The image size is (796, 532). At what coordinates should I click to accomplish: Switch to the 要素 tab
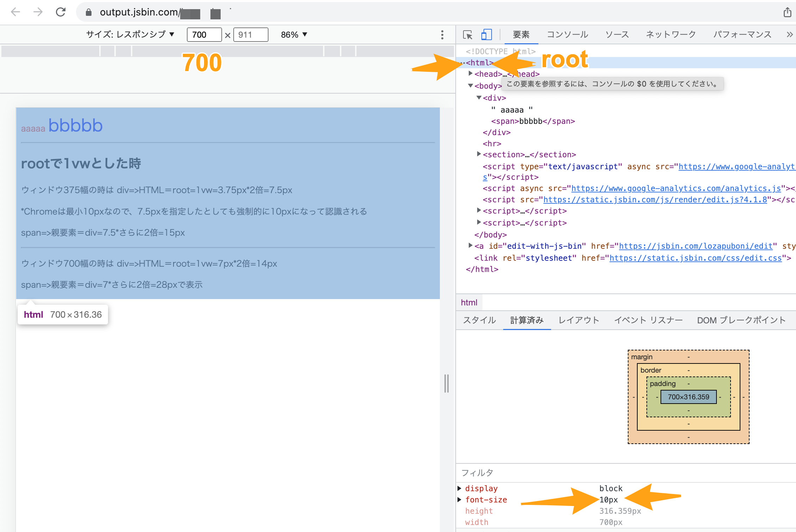[521, 34]
